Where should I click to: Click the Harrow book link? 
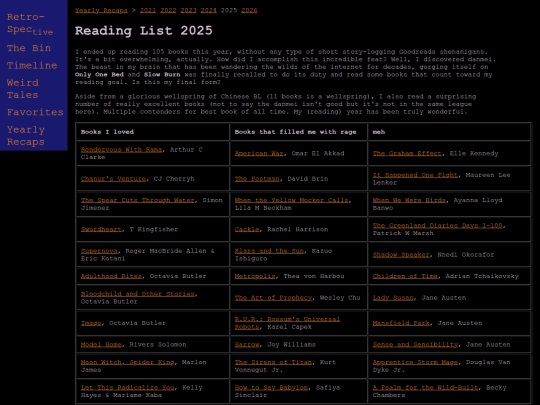(x=247, y=345)
